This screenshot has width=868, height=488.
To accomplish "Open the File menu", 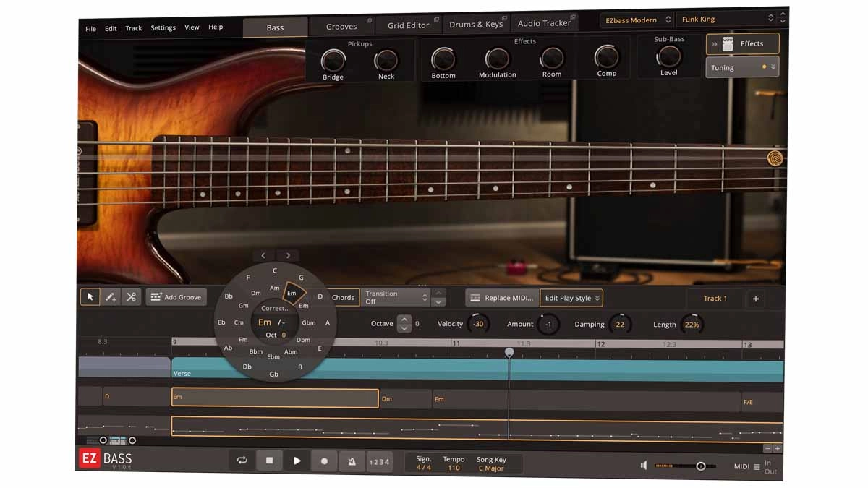I will click(x=90, y=29).
